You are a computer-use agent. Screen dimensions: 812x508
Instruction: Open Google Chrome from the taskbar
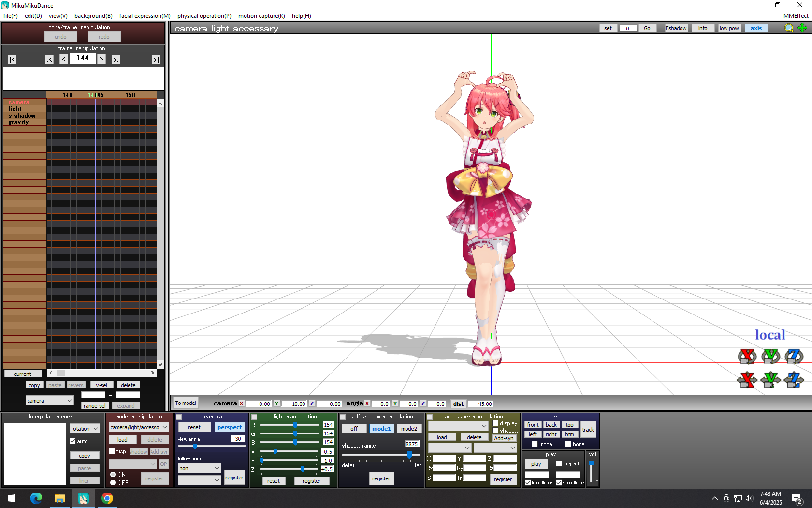click(x=107, y=498)
